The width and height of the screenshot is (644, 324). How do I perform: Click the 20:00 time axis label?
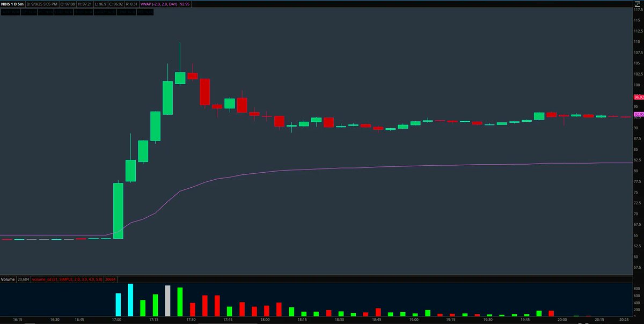(562, 320)
